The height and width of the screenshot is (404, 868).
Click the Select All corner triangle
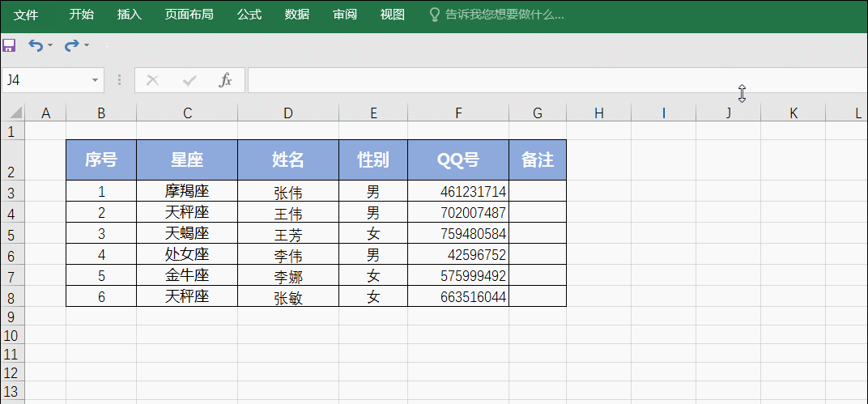[x=16, y=113]
